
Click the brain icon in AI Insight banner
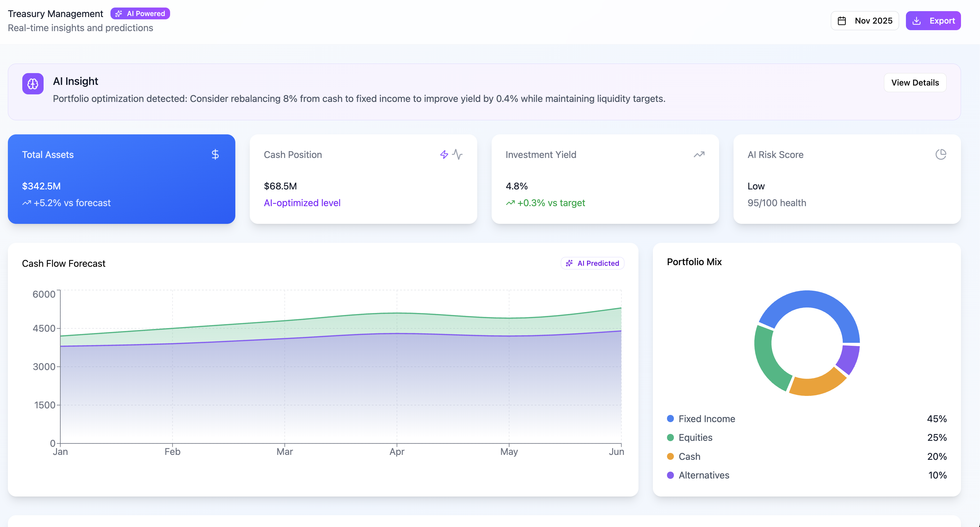point(32,84)
